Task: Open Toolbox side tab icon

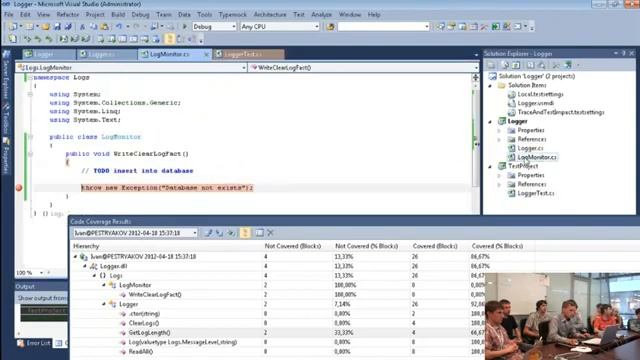Action: [x=6, y=107]
